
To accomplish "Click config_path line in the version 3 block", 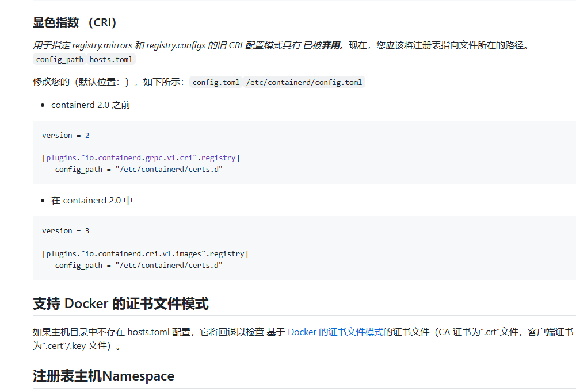I will [138, 265].
